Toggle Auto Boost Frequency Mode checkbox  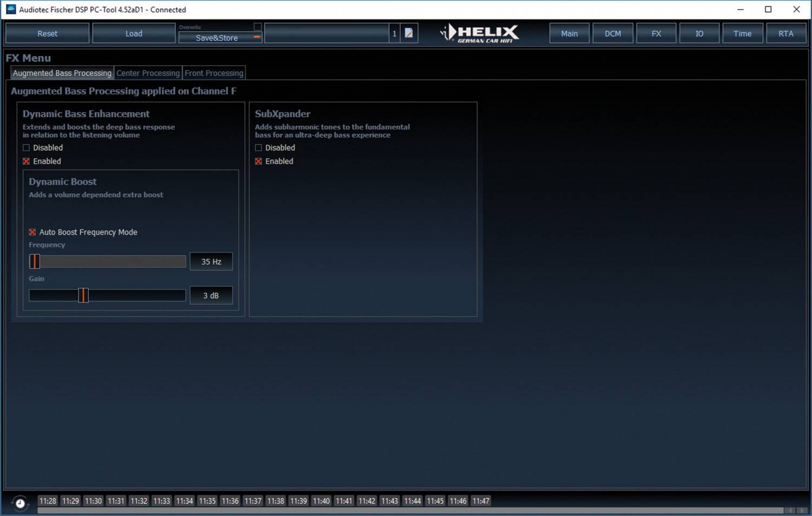(x=32, y=232)
